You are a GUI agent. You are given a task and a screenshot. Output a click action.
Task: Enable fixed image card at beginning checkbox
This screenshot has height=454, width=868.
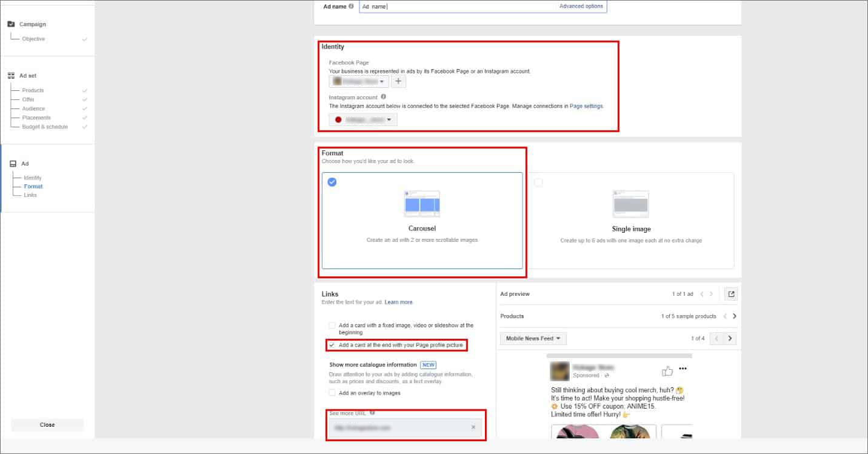[x=332, y=325]
